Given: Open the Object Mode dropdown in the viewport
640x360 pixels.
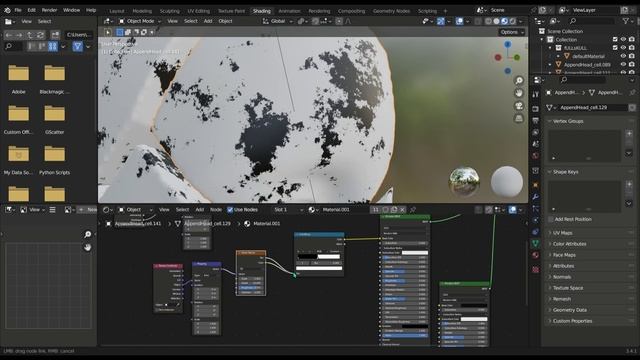Looking at the screenshot, I should coord(140,21).
